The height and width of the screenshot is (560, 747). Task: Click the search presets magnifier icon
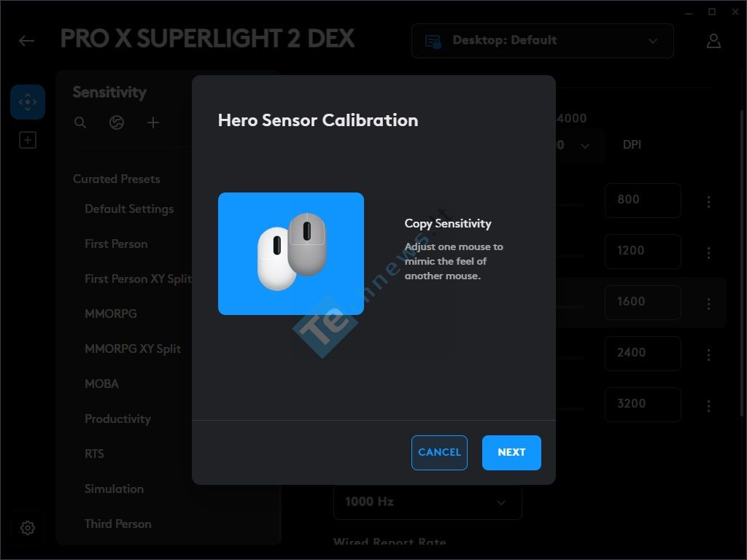pos(80,122)
